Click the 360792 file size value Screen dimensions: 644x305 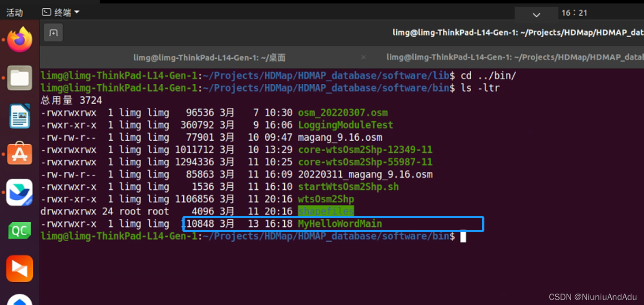click(197, 125)
